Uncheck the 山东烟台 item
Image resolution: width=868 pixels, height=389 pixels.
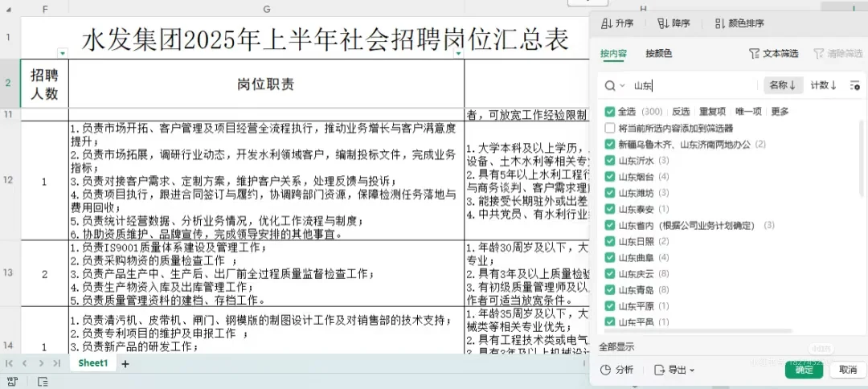[x=609, y=177]
